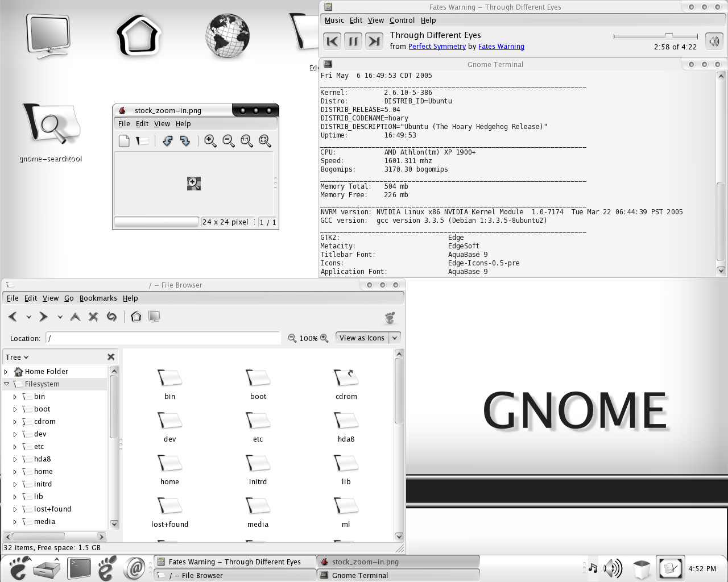Go to Home folder via toolbar
Image resolution: width=728 pixels, height=582 pixels.
(136, 317)
